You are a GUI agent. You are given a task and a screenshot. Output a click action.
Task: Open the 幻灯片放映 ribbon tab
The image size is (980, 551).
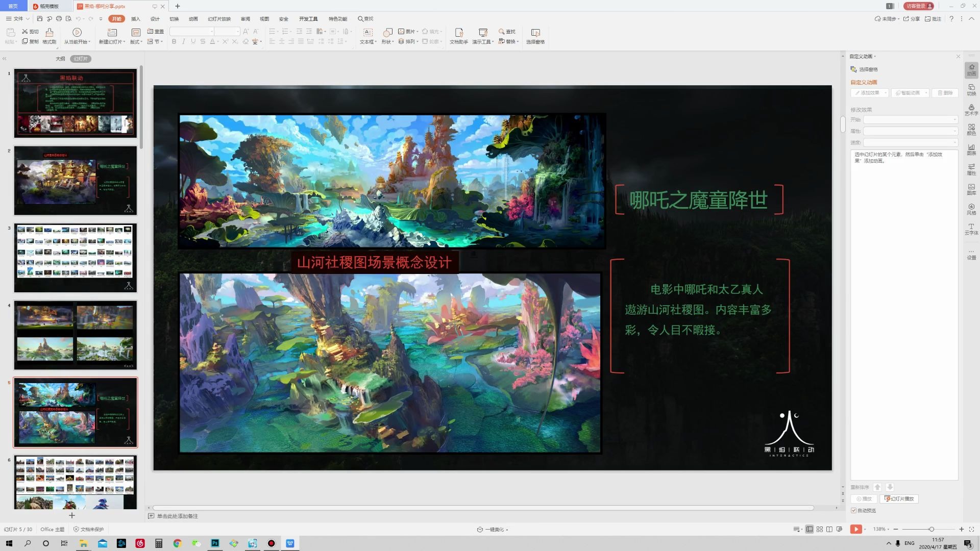pos(219,19)
